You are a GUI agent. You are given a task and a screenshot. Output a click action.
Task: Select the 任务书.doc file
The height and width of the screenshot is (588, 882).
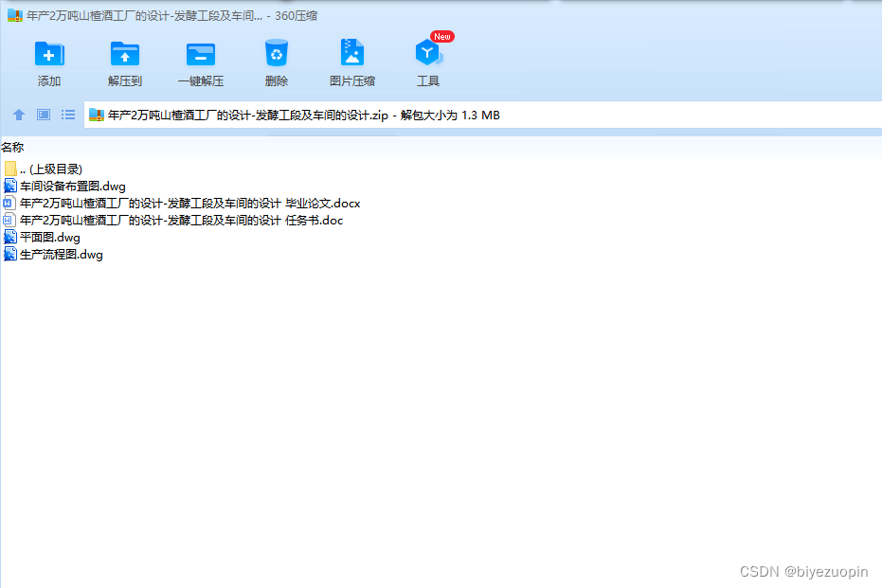click(x=173, y=221)
